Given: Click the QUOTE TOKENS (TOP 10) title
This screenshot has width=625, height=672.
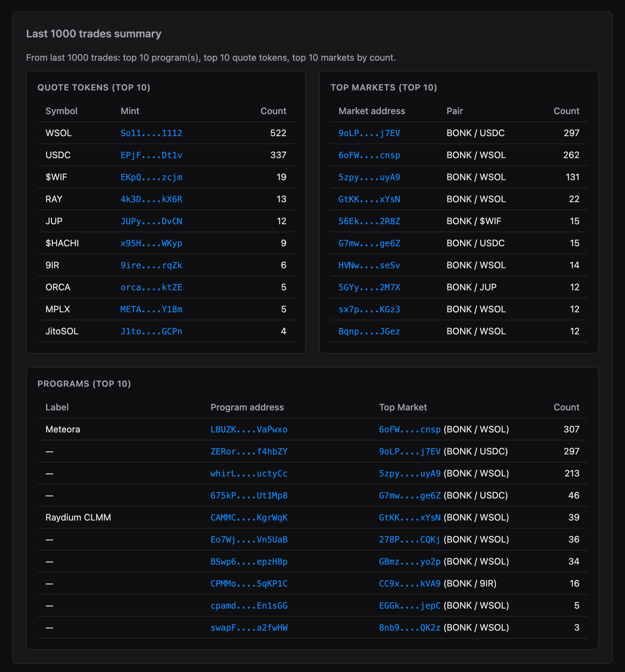Looking at the screenshot, I should tap(94, 87).
